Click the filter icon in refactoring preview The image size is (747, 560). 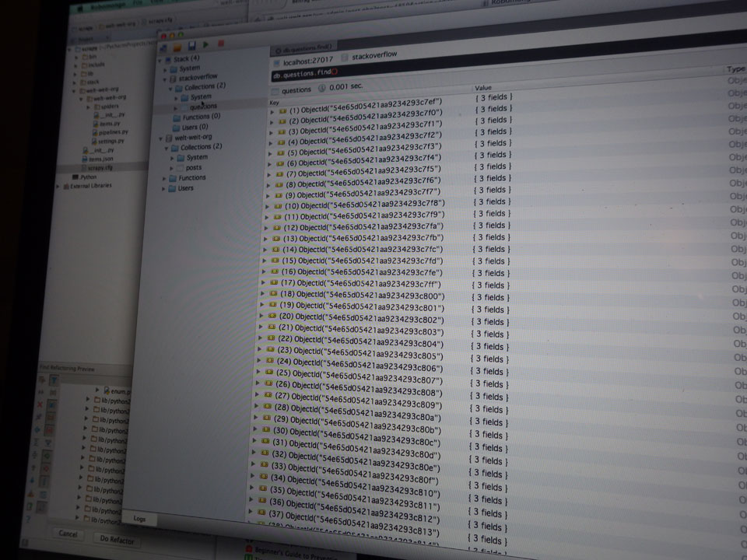click(x=54, y=380)
